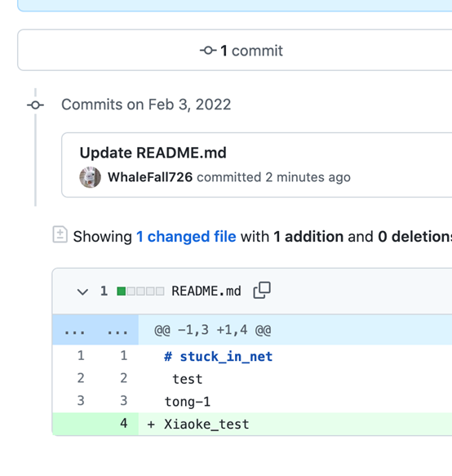Click the stuck_in_net heading line
Image resolution: width=452 pixels, height=476 pixels.
click(218, 357)
